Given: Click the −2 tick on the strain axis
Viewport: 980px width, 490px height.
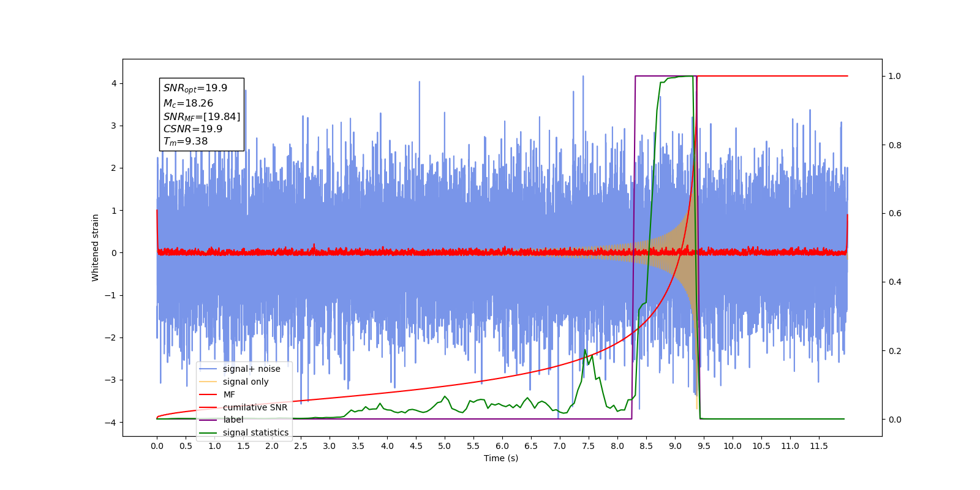Looking at the screenshot, I should (110, 337).
